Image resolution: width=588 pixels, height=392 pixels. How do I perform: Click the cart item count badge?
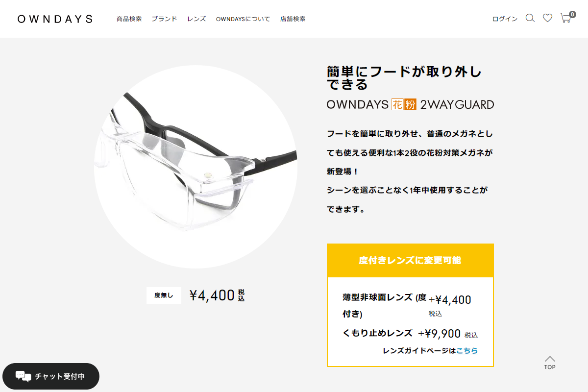572,14
